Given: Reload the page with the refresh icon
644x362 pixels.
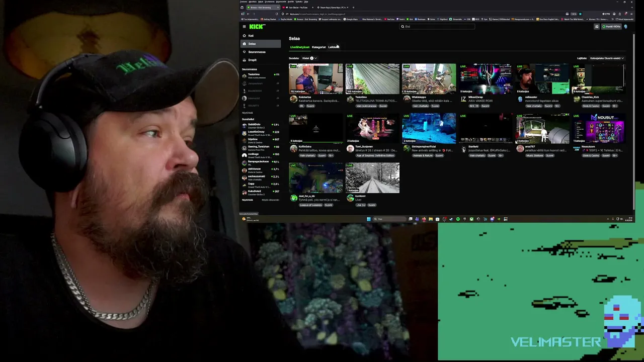Looking at the screenshot, I should coord(277,14).
